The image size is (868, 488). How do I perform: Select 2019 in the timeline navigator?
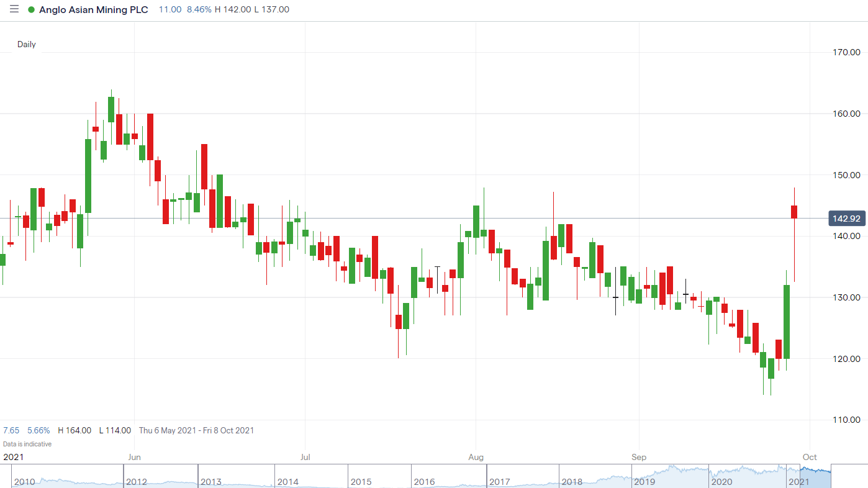[645, 482]
